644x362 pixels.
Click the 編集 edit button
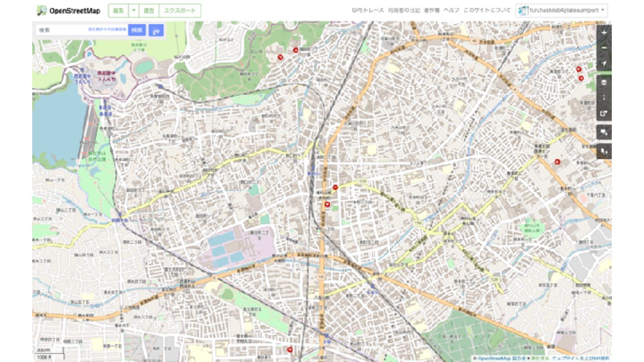click(119, 11)
